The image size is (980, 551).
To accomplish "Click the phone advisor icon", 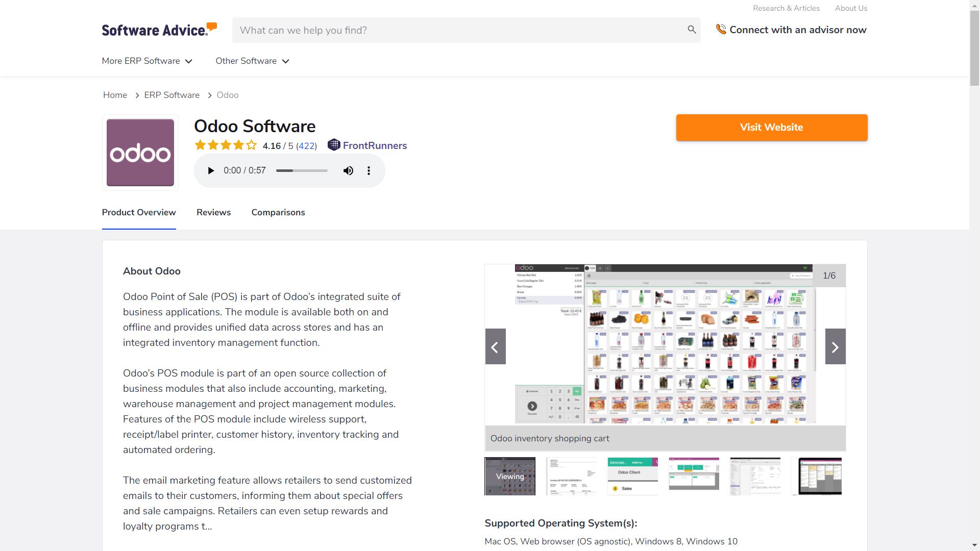I will [721, 30].
